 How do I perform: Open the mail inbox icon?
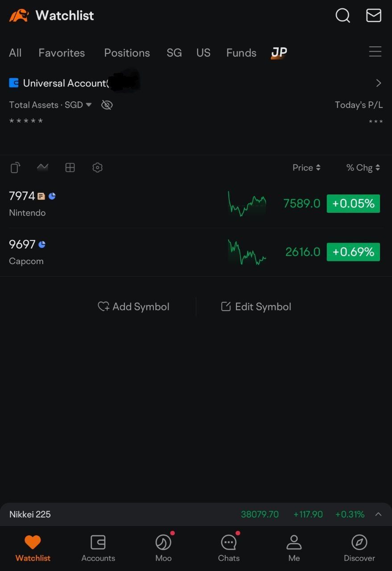click(x=374, y=15)
